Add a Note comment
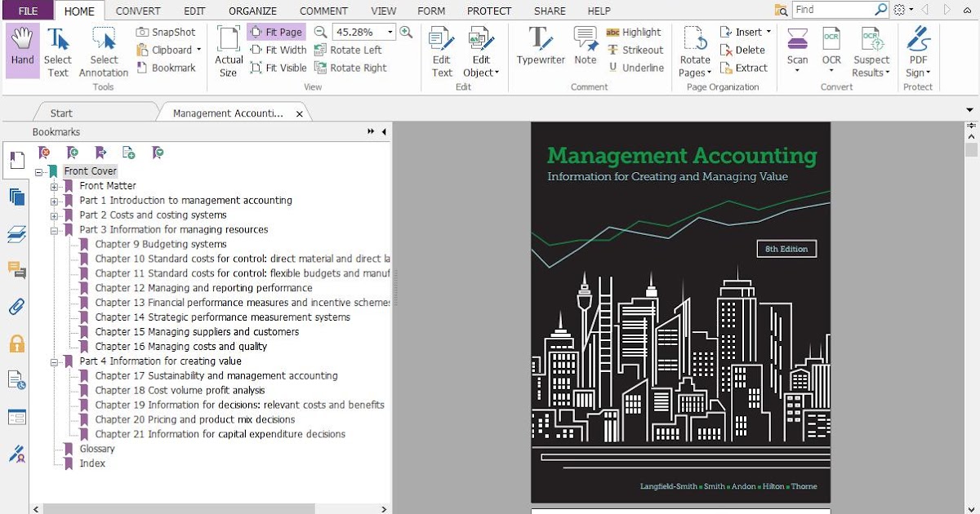The width and height of the screenshot is (980, 514). (x=586, y=47)
